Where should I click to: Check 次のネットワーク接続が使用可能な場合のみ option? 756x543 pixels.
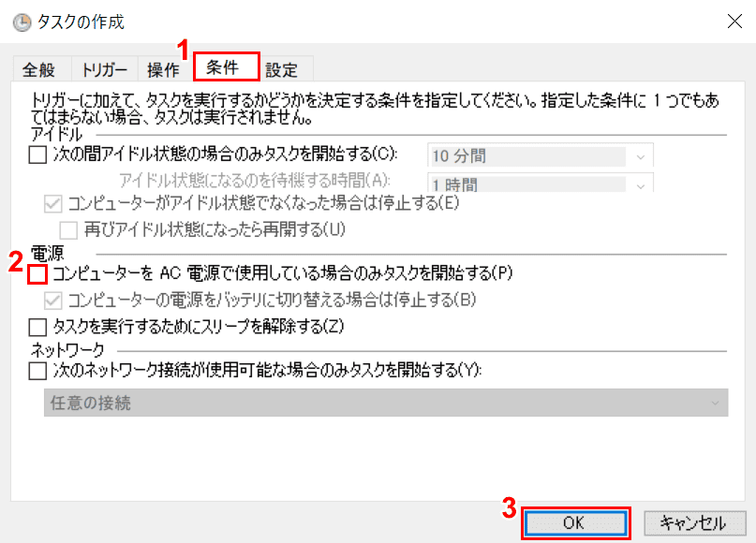pos(37,371)
